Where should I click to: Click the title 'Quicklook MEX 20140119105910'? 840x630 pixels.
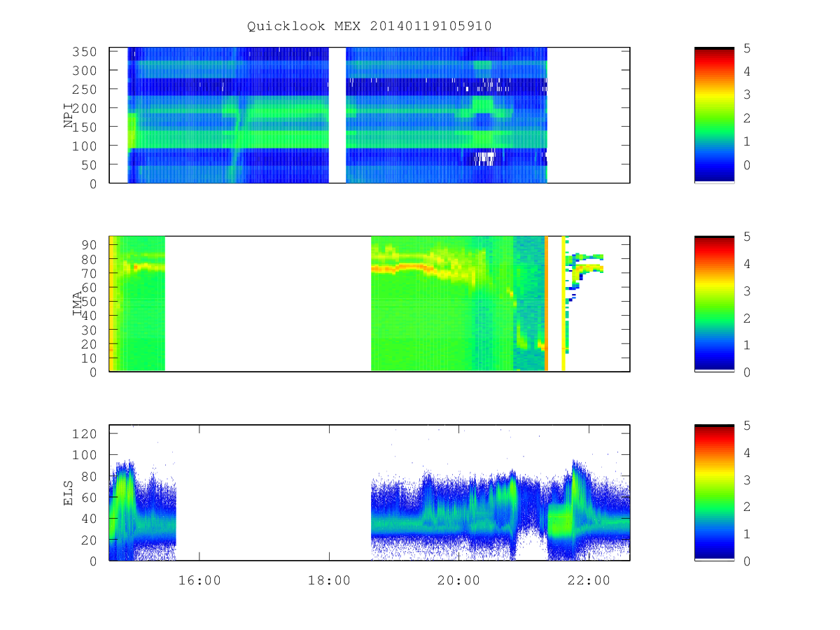(x=370, y=27)
